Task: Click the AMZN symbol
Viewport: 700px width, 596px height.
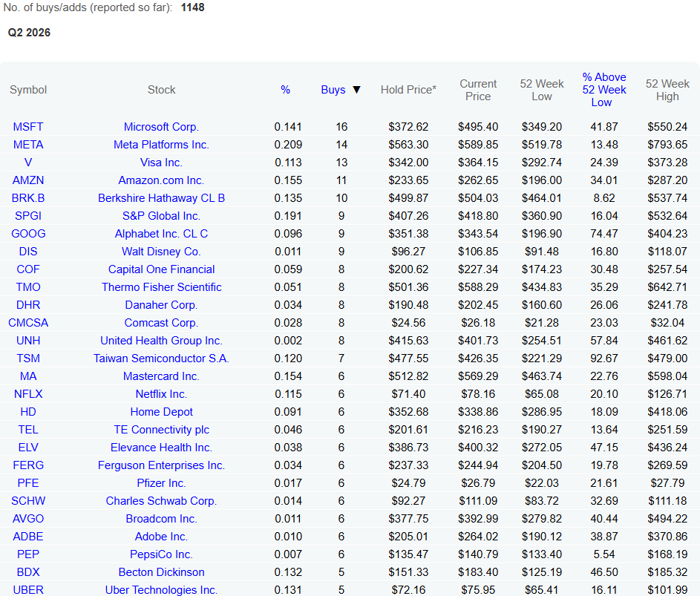Action: click(x=28, y=180)
